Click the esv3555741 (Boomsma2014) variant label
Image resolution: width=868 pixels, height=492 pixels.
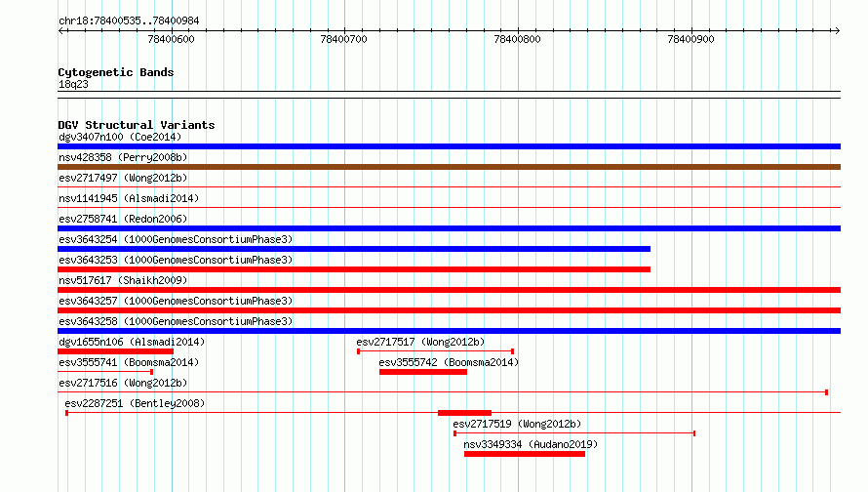129,362
